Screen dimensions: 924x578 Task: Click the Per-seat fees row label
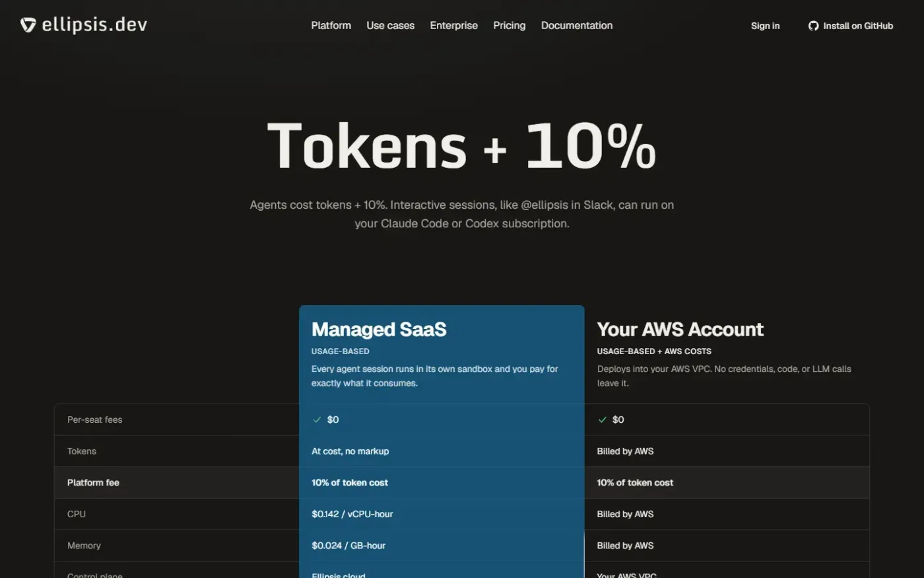tap(95, 419)
